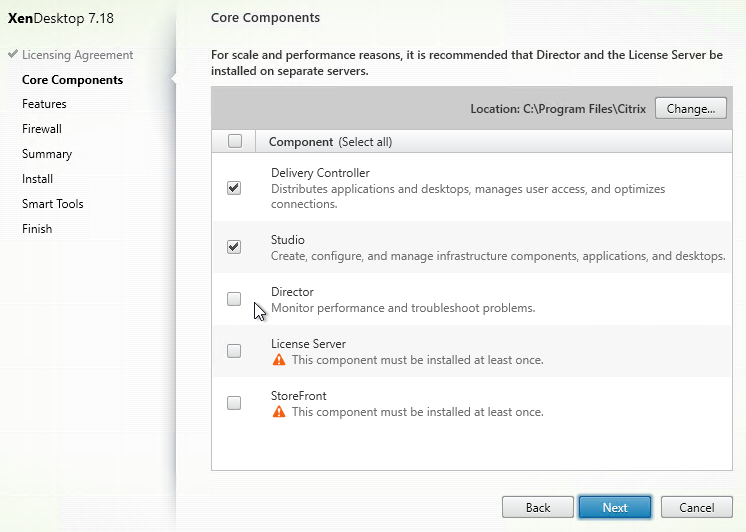Screen dimensions: 746x532
Task: Click the Change... location button
Action: [690, 108]
